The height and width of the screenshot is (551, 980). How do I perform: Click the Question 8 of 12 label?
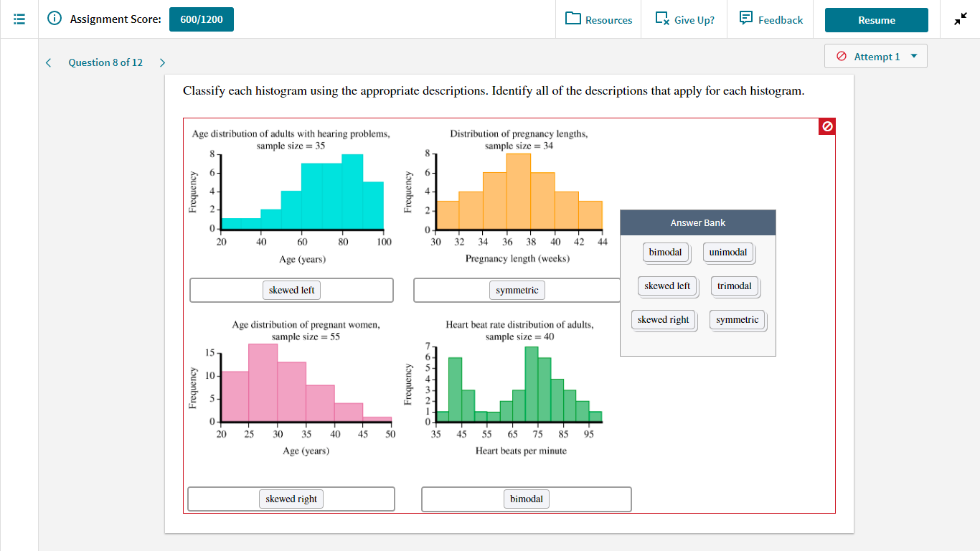click(x=105, y=62)
